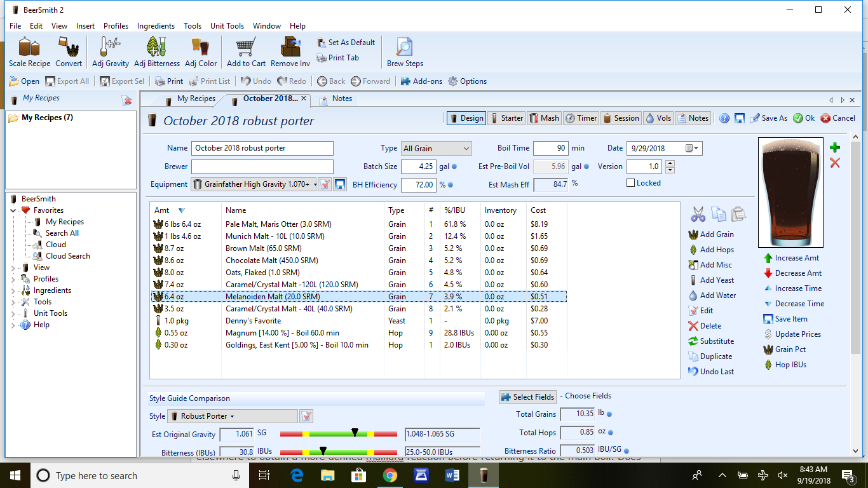Click Grain Pct
868x488 pixels.
tap(785, 349)
